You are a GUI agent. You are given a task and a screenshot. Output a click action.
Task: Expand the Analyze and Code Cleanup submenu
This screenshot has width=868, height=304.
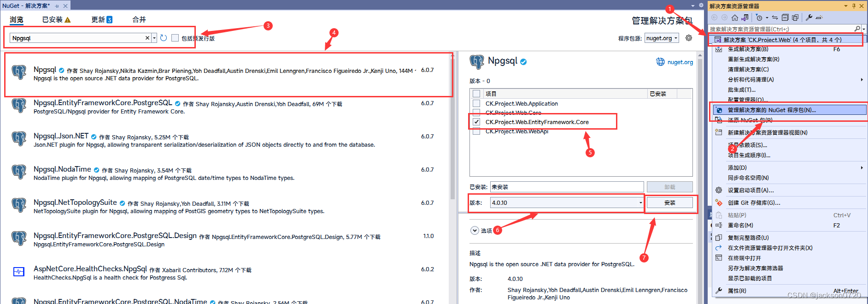[862, 79]
